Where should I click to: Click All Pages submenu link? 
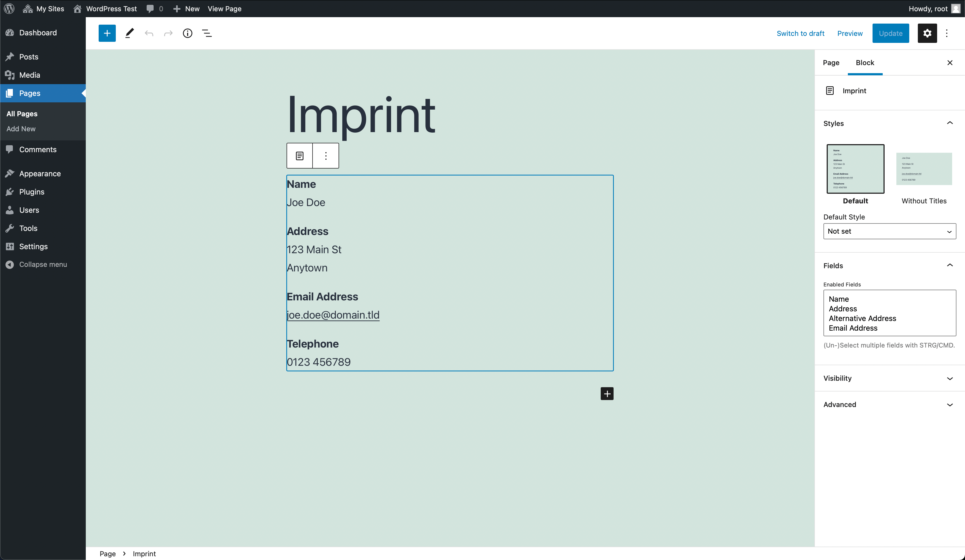pos(22,114)
